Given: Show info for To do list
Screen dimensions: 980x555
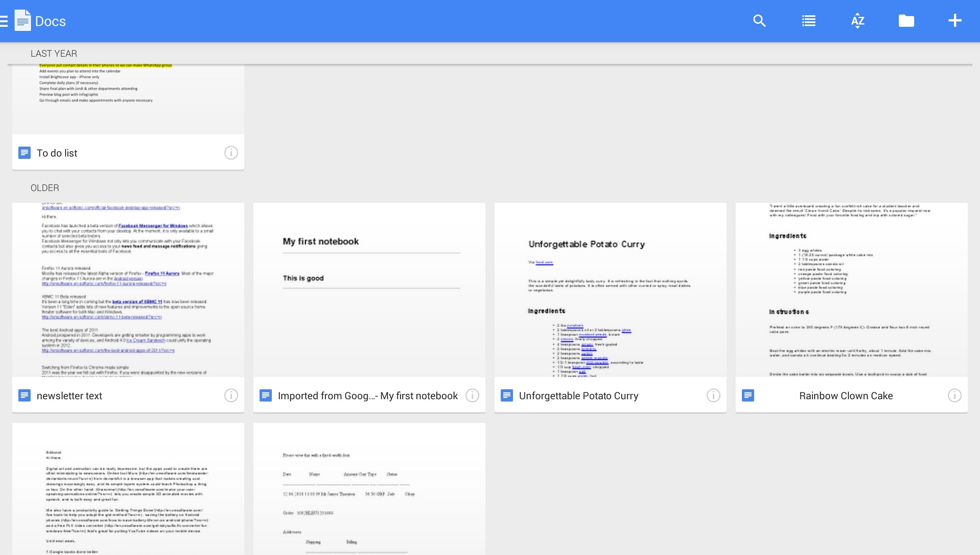Looking at the screenshot, I should point(231,153).
